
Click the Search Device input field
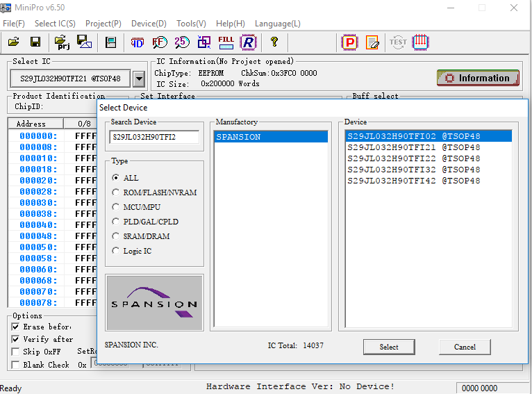154,137
